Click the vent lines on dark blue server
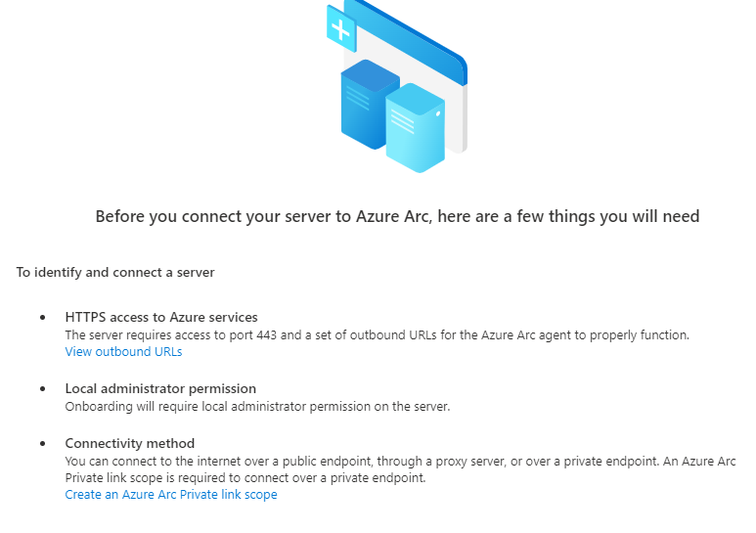The image size is (756, 533). coord(357,99)
